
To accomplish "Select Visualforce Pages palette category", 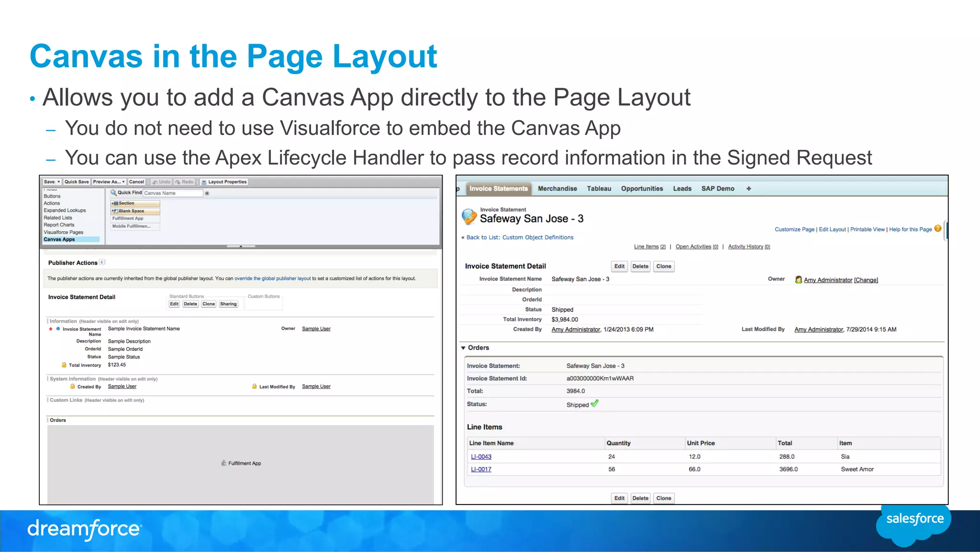I will [64, 232].
